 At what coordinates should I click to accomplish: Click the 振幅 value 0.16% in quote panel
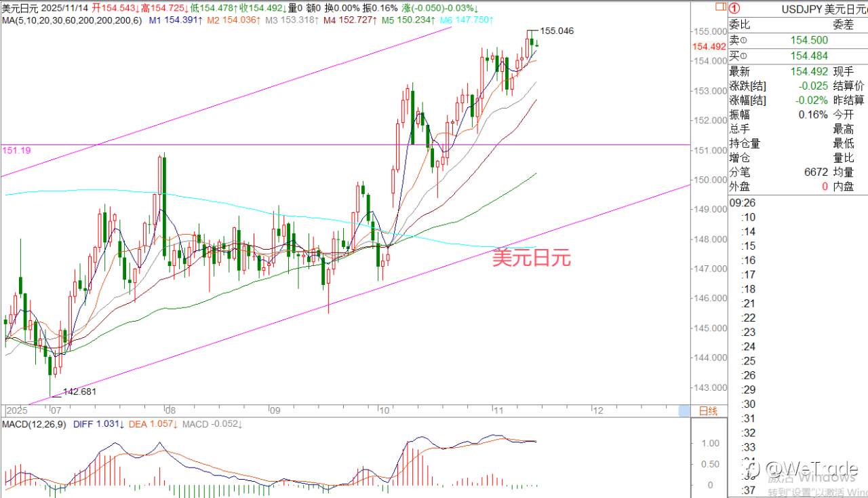813,115
